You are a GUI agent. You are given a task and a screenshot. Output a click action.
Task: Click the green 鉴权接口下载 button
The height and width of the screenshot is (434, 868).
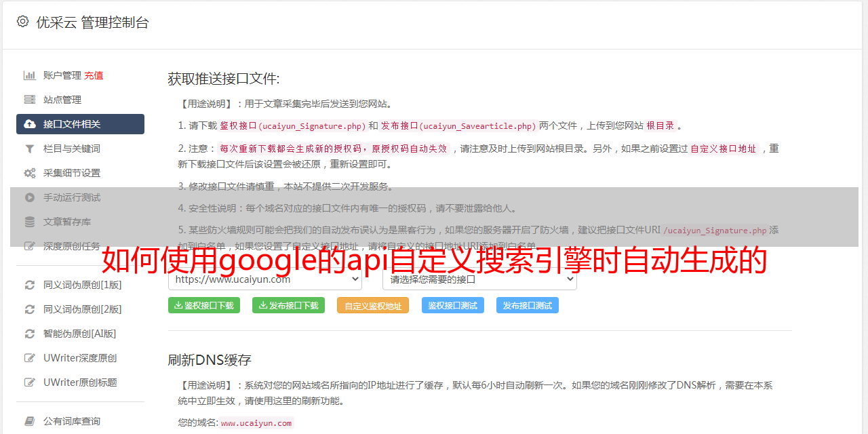(x=204, y=305)
